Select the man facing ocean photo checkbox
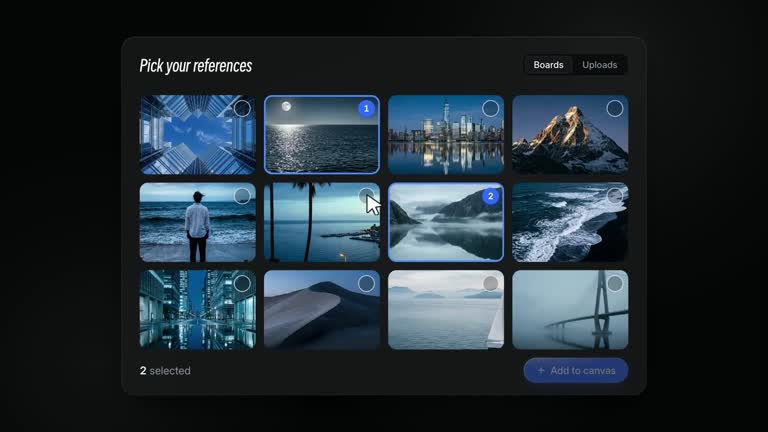Viewport: 768px width, 432px height. pos(242,196)
